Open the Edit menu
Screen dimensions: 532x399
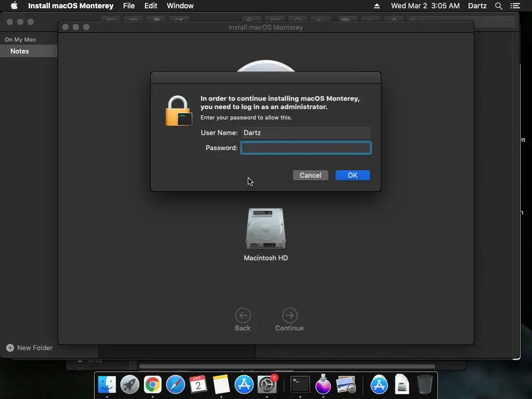(x=151, y=6)
